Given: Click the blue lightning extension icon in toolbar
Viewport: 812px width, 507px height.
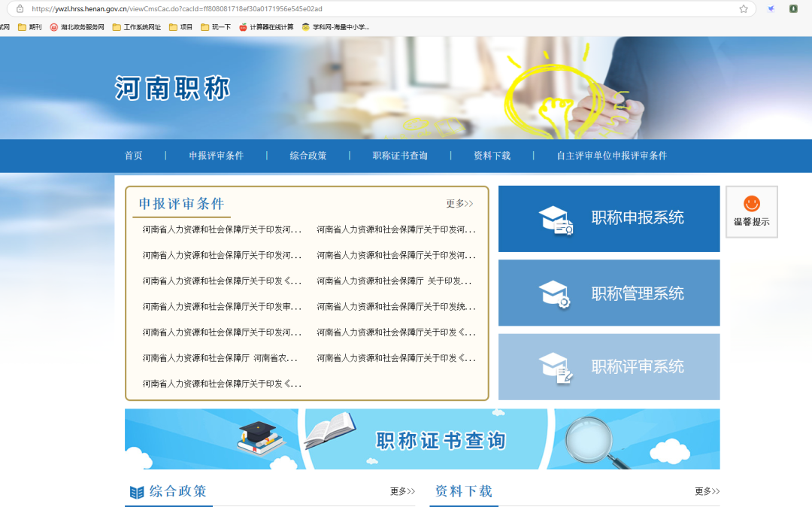Looking at the screenshot, I should click(770, 8).
